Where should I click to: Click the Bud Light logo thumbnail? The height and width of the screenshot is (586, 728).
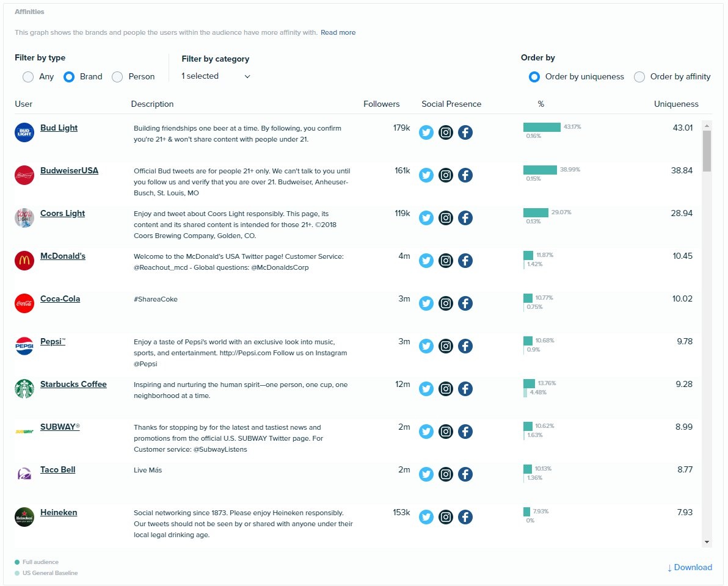[24, 132]
